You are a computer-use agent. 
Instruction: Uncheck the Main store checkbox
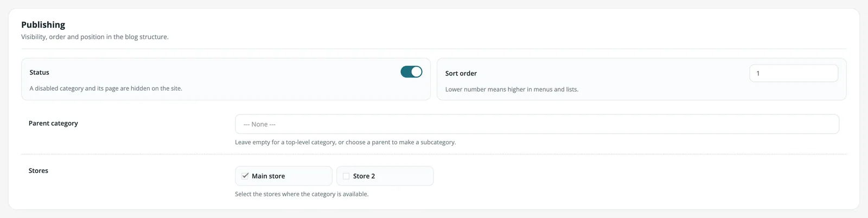pyautogui.click(x=245, y=176)
